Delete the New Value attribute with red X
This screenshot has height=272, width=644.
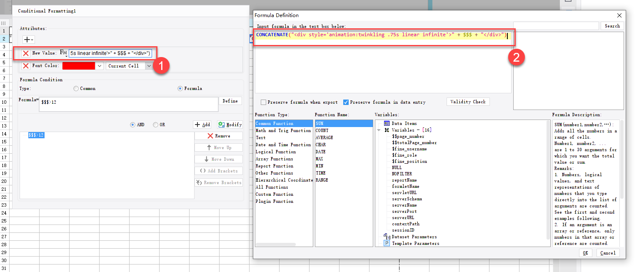click(26, 53)
